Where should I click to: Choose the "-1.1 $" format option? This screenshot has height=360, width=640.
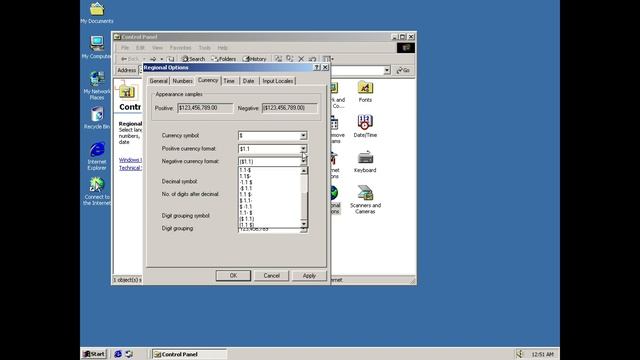click(246, 182)
